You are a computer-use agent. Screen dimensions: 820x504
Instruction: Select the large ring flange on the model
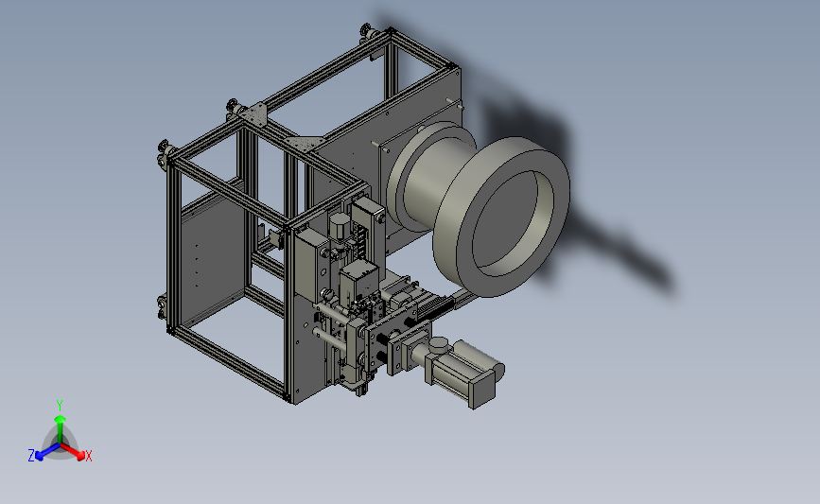click(501, 217)
